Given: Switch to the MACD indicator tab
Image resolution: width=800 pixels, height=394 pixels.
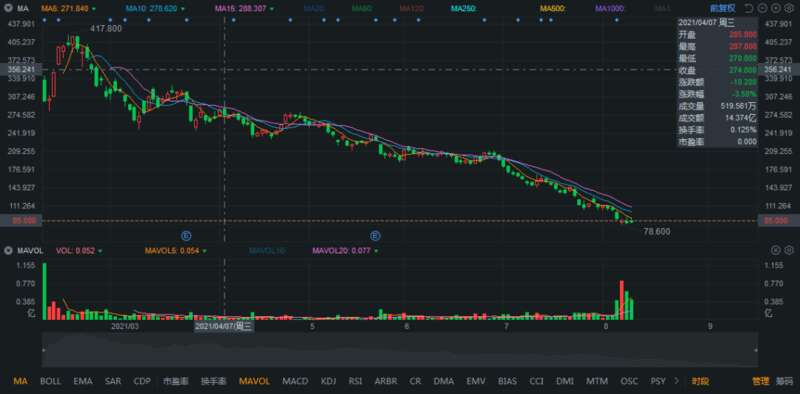Looking at the screenshot, I should 295,381.
